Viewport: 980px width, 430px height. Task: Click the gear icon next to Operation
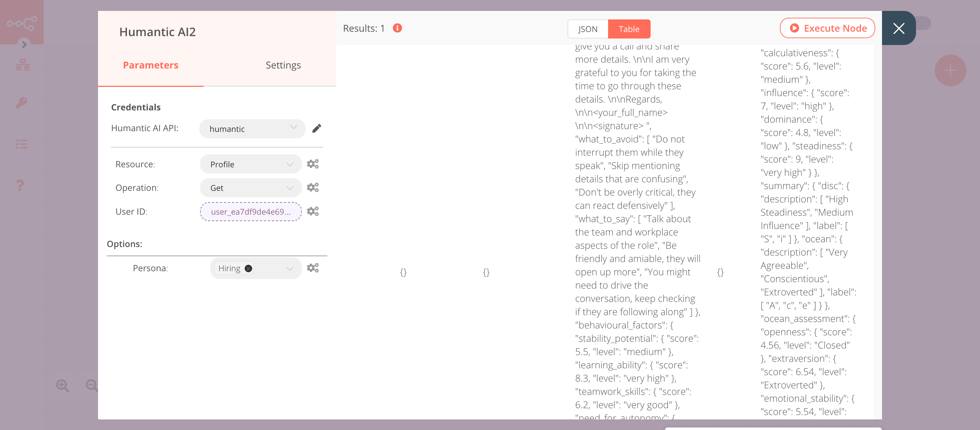(x=313, y=188)
